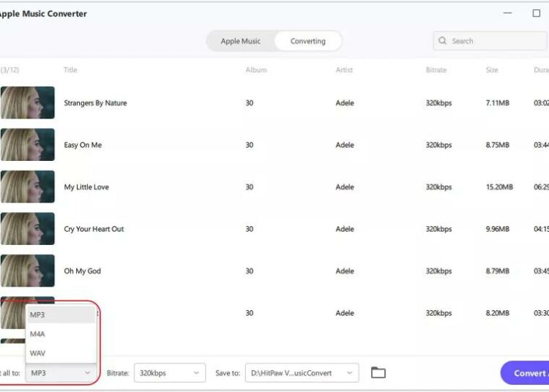The width and height of the screenshot is (549, 392).
Task: Collapse the MP3 format dropdown
Action: pos(61,373)
